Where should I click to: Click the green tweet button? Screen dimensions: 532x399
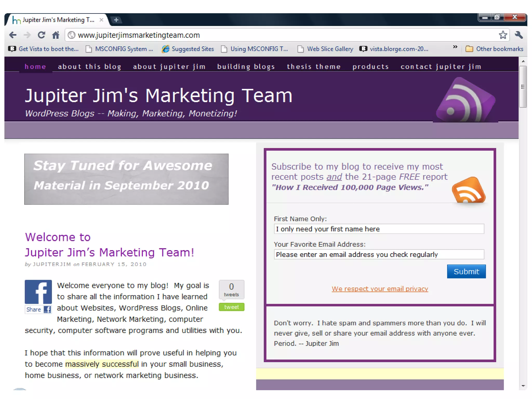pyautogui.click(x=231, y=307)
